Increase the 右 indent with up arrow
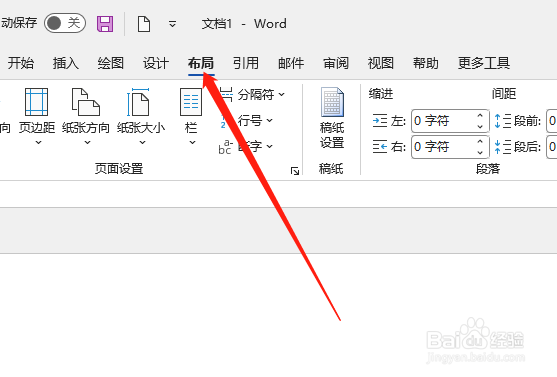This screenshot has height=377, width=557. (x=480, y=141)
